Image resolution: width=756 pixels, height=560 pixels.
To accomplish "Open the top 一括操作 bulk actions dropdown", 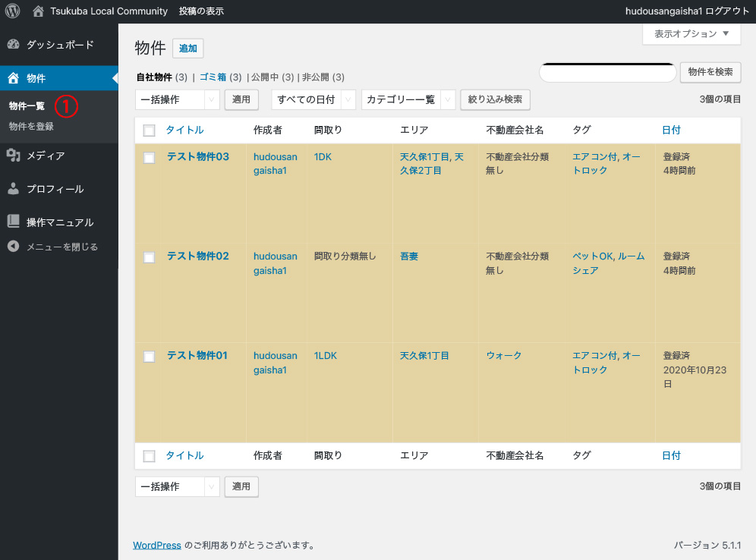I will tap(178, 99).
